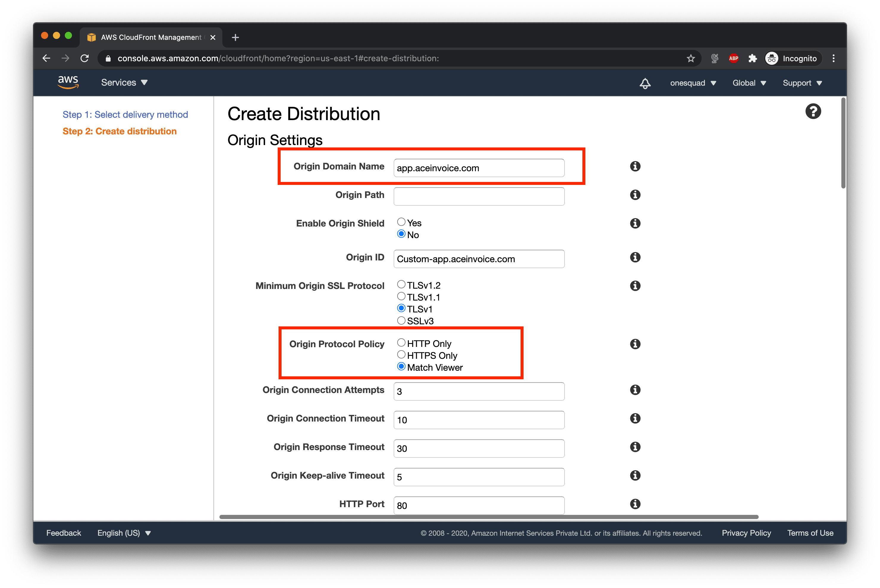Open a new browser tab
Screen dimensions: 880x588
(235, 37)
